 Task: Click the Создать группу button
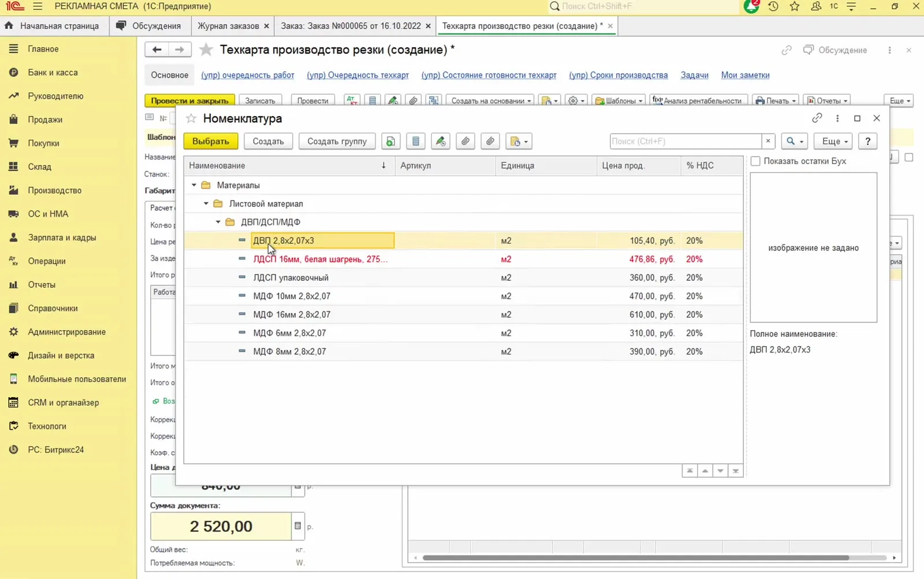pyautogui.click(x=337, y=142)
